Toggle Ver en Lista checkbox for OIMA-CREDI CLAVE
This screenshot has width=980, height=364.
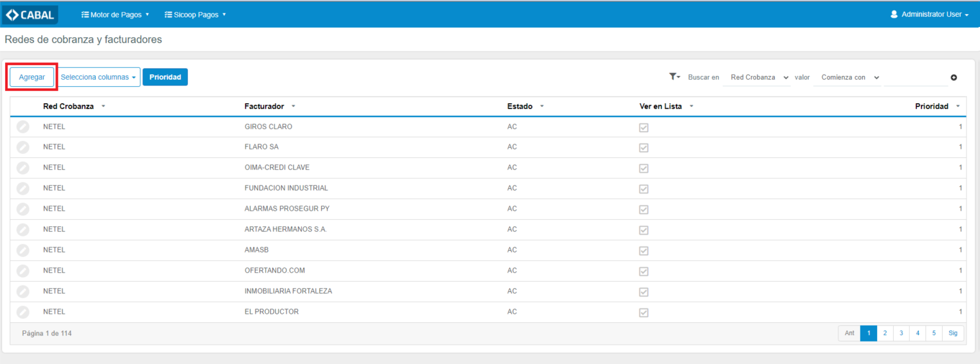(x=643, y=169)
